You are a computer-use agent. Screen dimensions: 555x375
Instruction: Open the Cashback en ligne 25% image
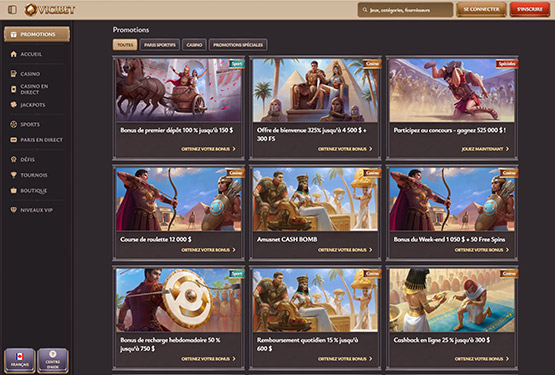pyautogui.click(x=452, y=300)
